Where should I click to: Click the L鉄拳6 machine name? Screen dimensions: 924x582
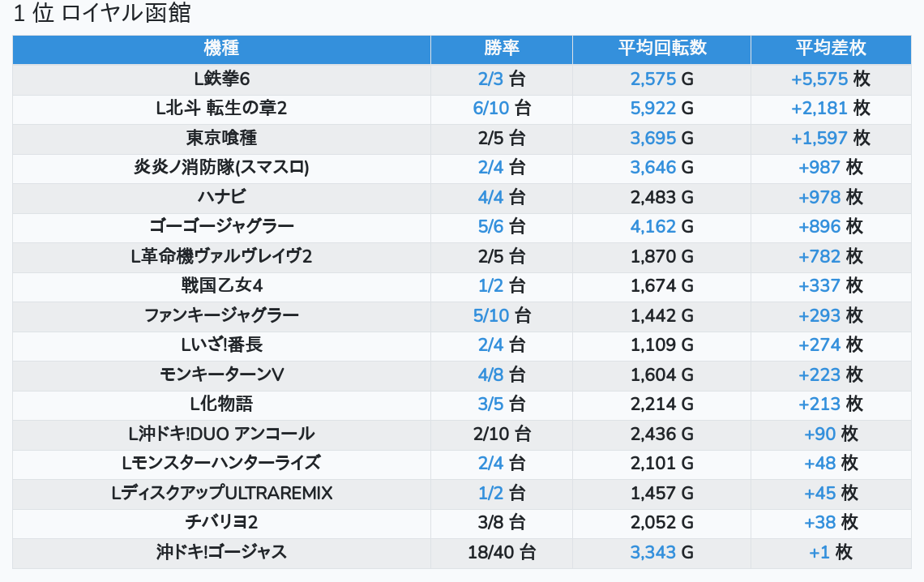coord(221,79)
